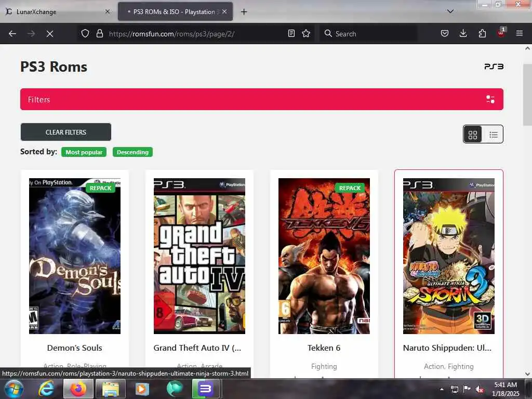Image resolution: width=532 pixels, height=399 pixels.
Task: Open the Pocket save icon
Action: 445,34
